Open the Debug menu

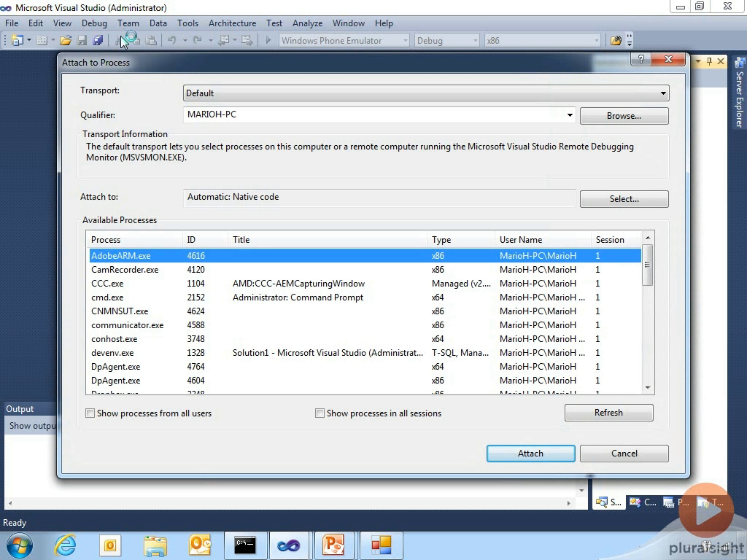coord(94,23)
